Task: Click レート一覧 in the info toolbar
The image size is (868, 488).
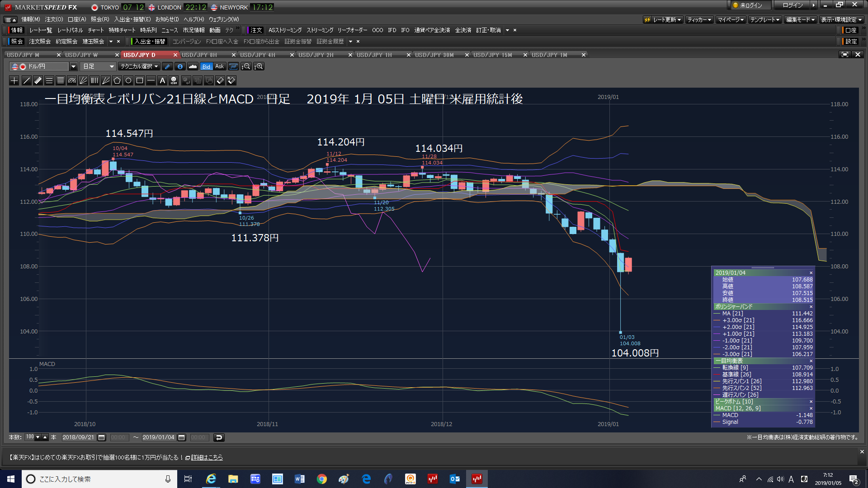Action: 41,30
